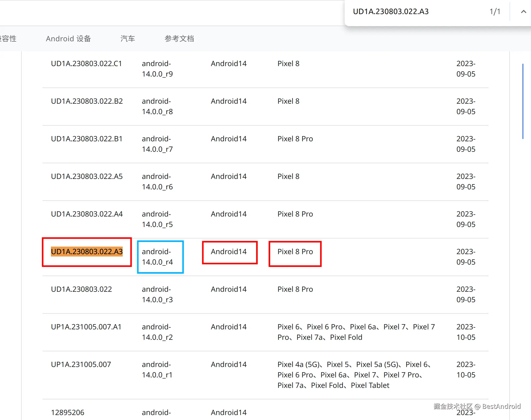Click the Pixel 8 Pro cell in red box
Image resolution: width=531 pixels, height=420 pixels.
click(x=295, y=252)
